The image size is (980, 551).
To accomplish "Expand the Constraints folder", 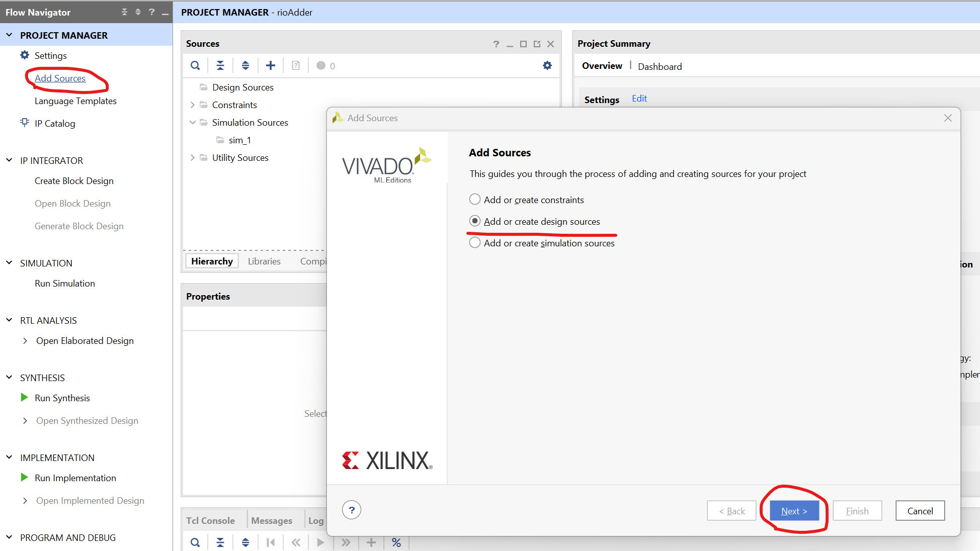I will click(x=192, y=105).
